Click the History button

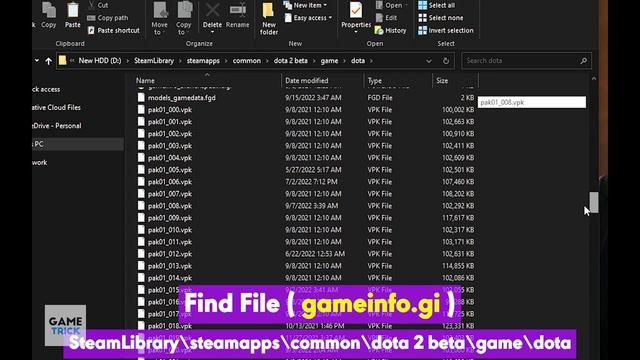[391, 31]
